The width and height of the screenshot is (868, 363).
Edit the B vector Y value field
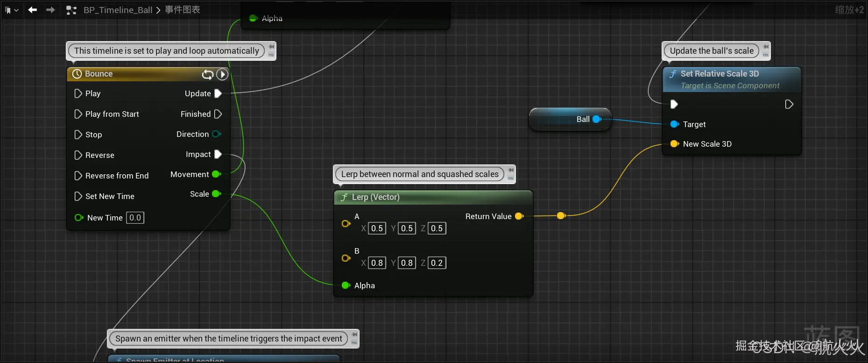407,263
